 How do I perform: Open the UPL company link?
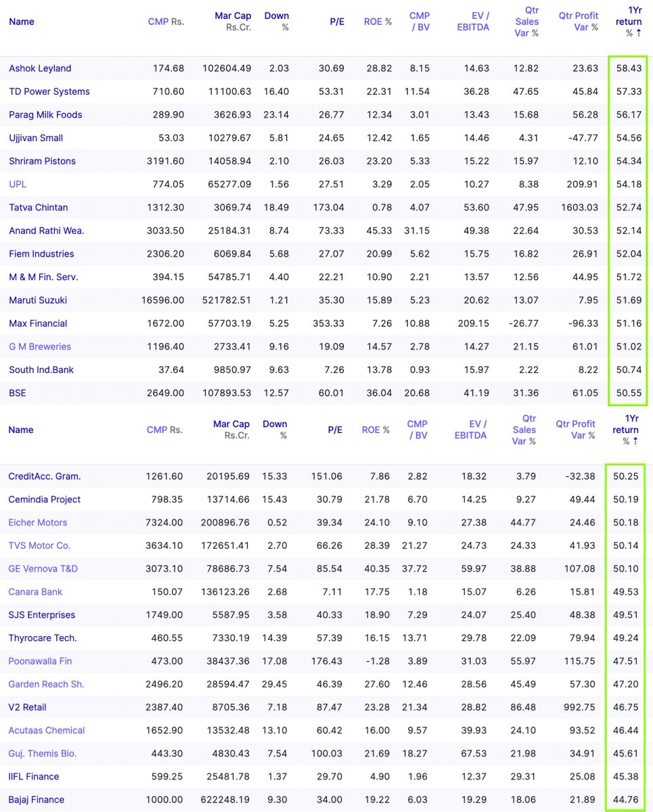pyautogui.click(x=18, y=184)
